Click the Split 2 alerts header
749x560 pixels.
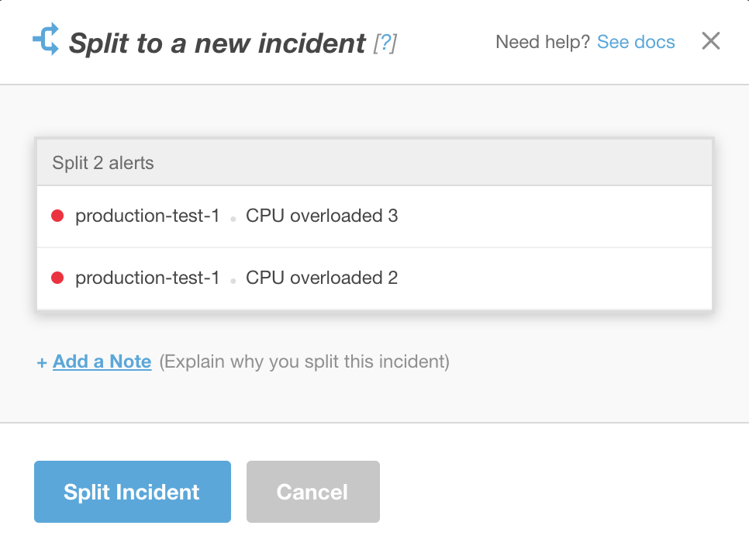coord(103,163)
